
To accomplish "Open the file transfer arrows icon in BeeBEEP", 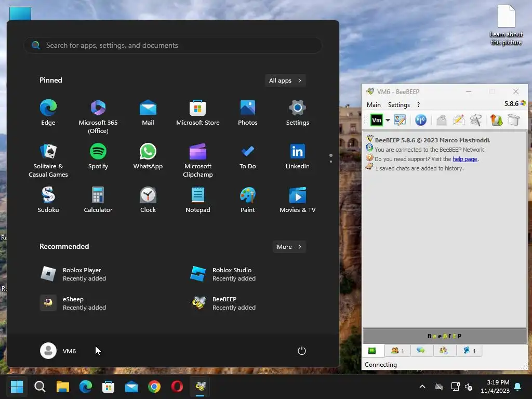I will (x=496, y=120).
